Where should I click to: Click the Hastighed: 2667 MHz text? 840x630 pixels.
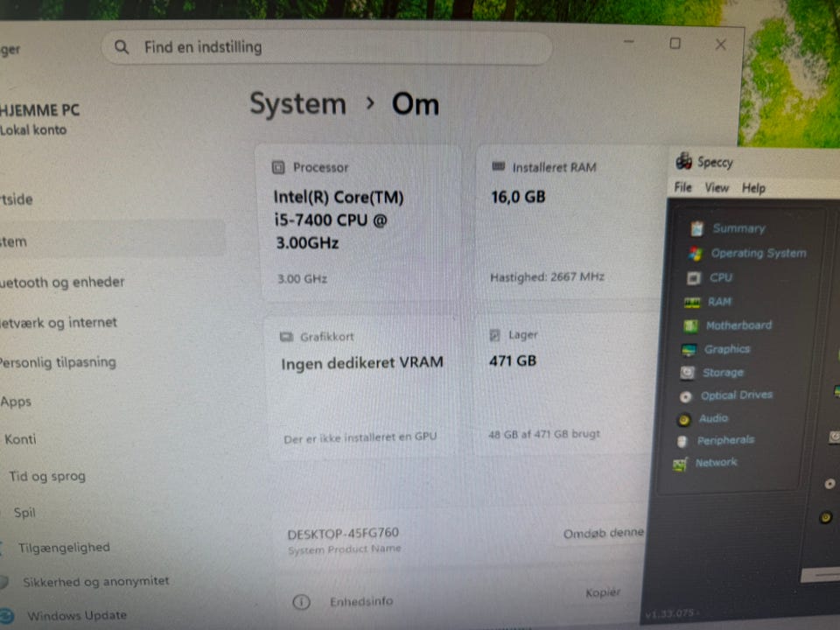pos(547,277)
